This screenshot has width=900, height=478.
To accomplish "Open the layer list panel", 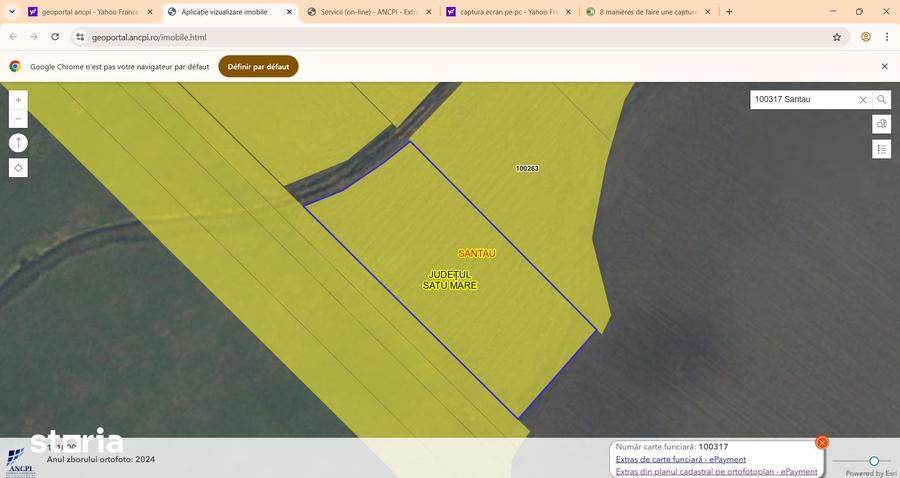I will coord(882,149).
